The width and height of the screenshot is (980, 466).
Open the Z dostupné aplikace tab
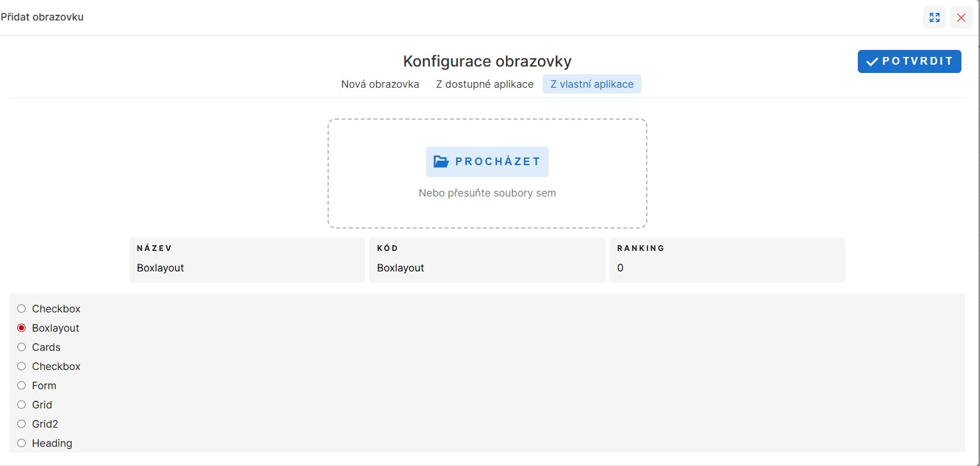pyautogui.click(x=484, y=84)
